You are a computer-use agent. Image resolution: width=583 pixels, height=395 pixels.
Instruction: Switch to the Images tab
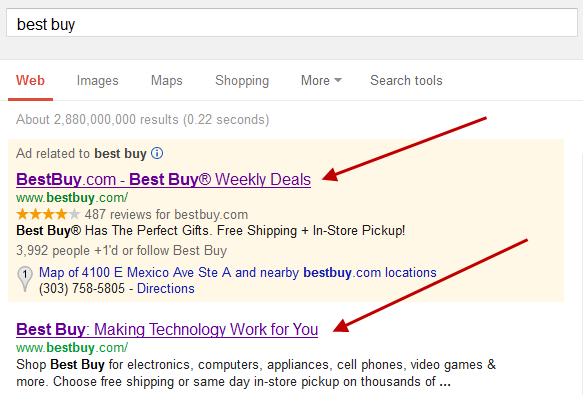coord(97,80)
